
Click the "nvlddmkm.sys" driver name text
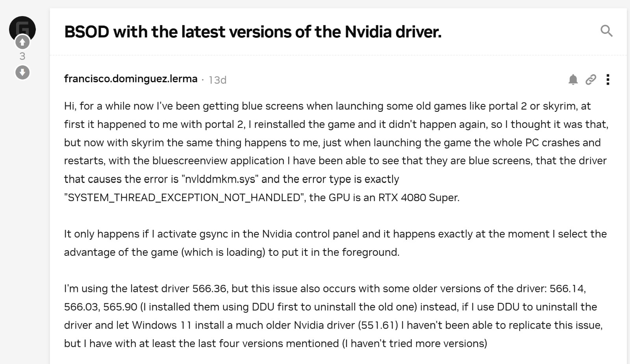pyautogui.click(x=220, y=179)
